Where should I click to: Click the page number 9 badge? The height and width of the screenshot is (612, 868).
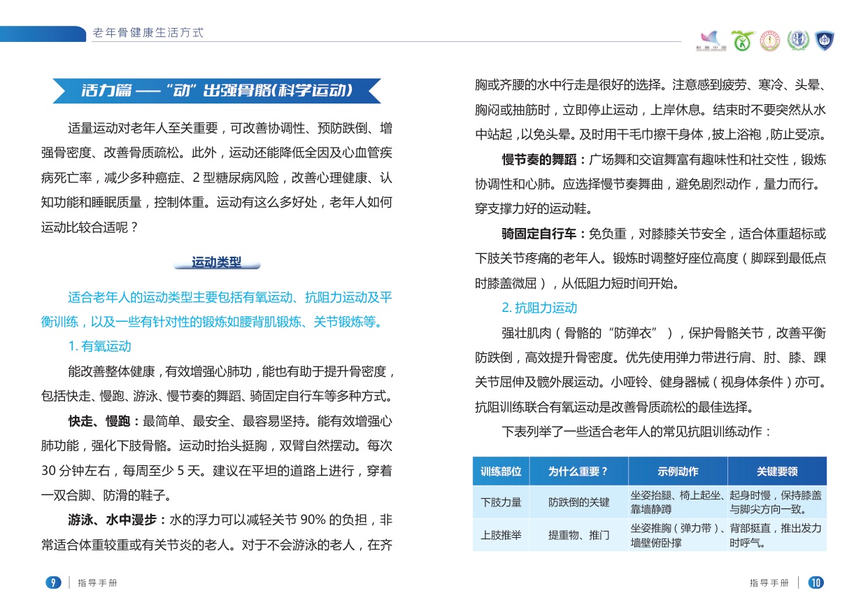coord(52,583)
